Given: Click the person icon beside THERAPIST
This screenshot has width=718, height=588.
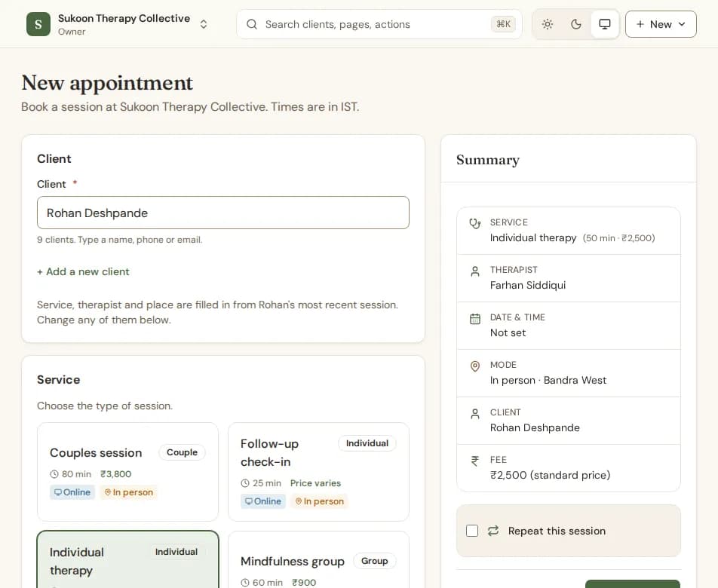Looking at the screenshot, I should [x=475, y=271].
